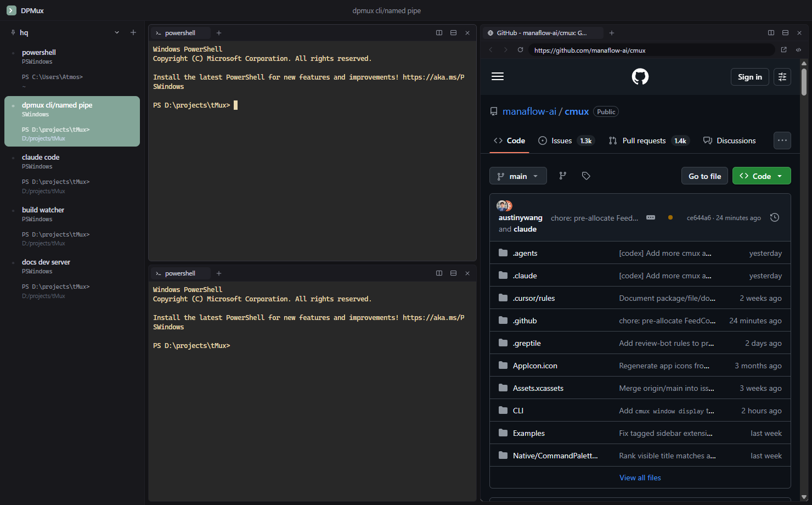
Task: Select the dpmux cli/named pipe session
Action: 72,121
